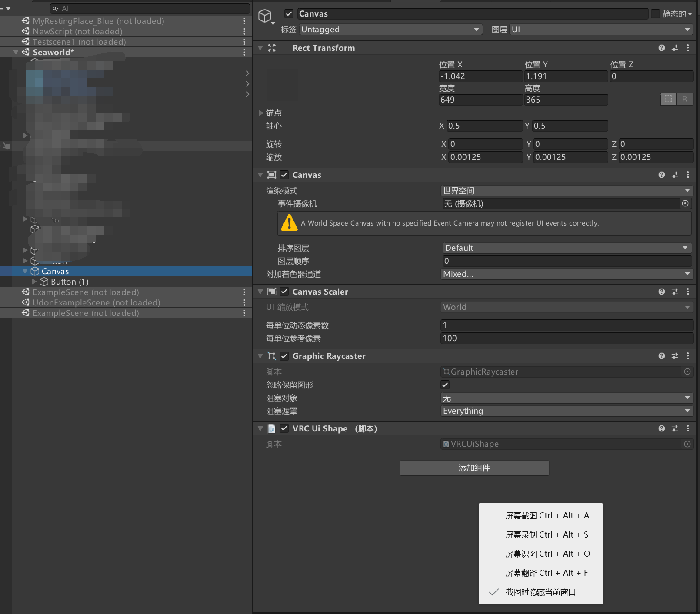Open Graphic Raycaster help icon
The height and width of the screenshot is (614, 700).
click(661, 356)
